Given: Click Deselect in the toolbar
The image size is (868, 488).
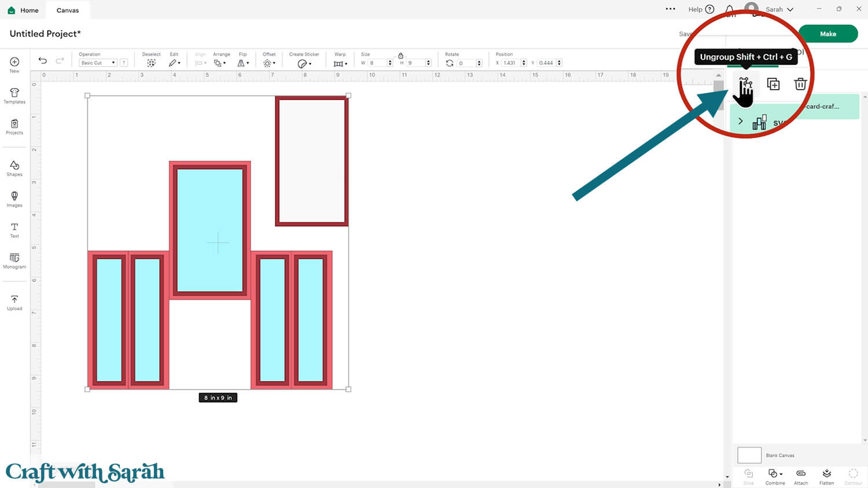Looking at the screenshot, I should tap(151, 63).
